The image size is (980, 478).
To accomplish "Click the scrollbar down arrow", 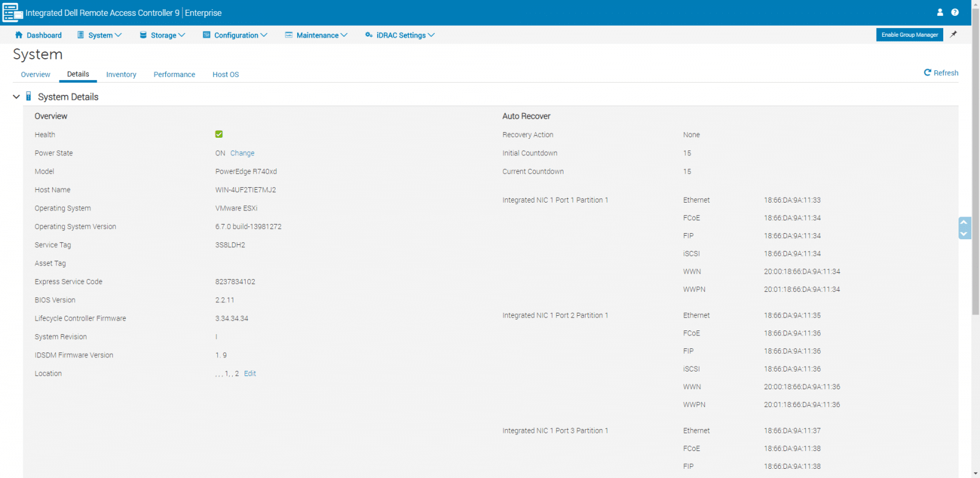I will [x=976, y=474].
